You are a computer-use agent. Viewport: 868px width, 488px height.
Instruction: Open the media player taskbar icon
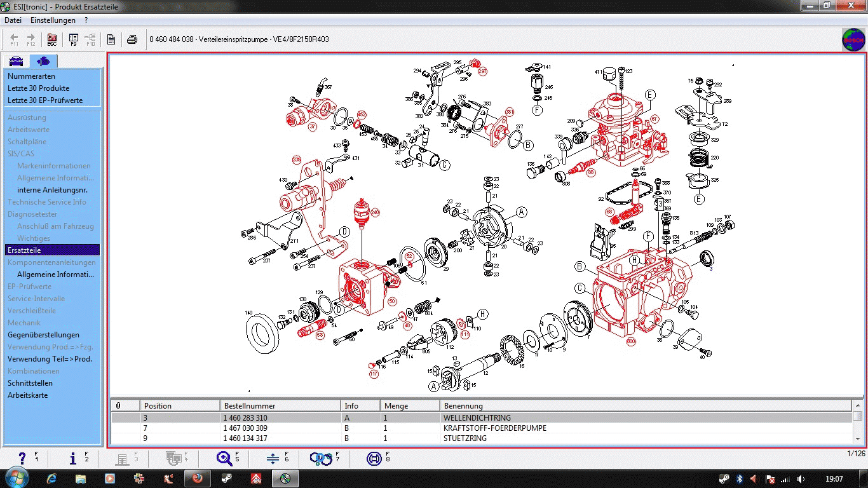click(109, 478)
